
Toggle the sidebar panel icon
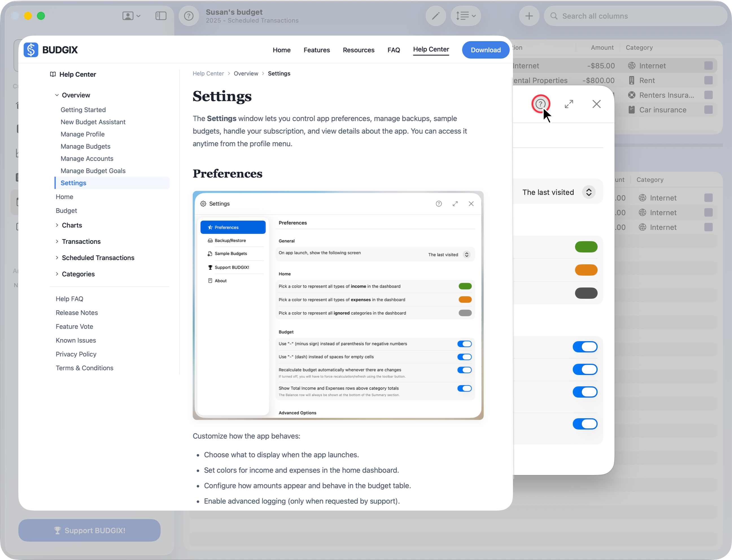[161, 16]
